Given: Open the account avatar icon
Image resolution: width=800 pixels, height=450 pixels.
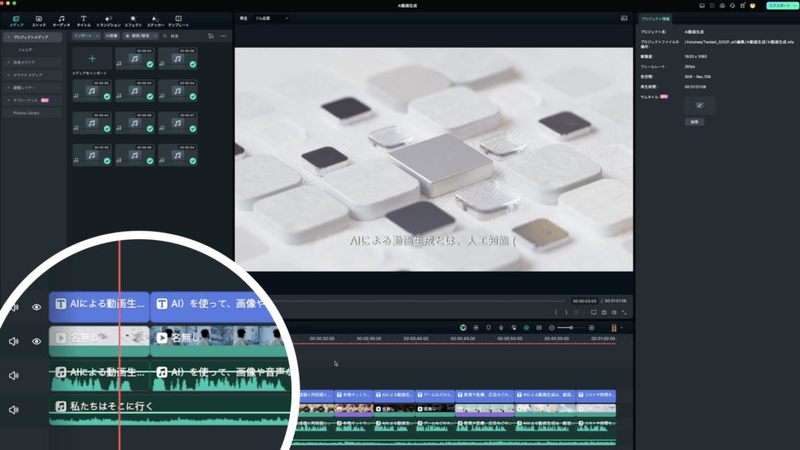Looking at the screenshot, I should [x=753, y=6].
